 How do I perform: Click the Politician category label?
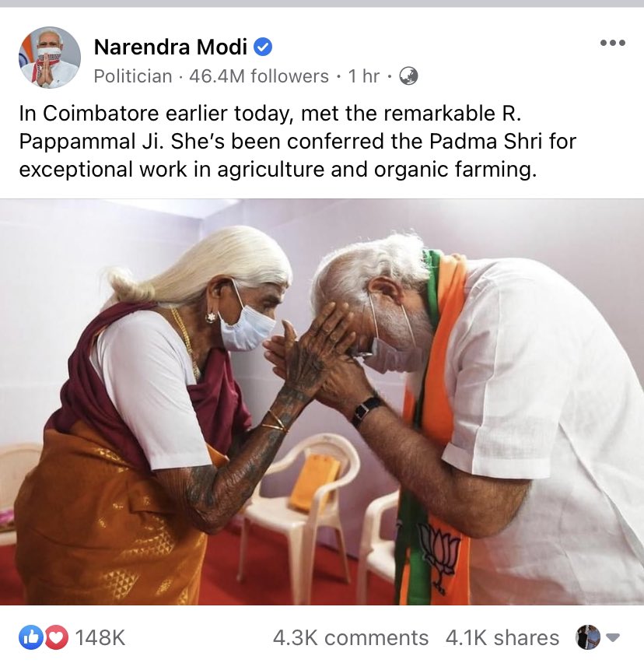pos(133,76)
